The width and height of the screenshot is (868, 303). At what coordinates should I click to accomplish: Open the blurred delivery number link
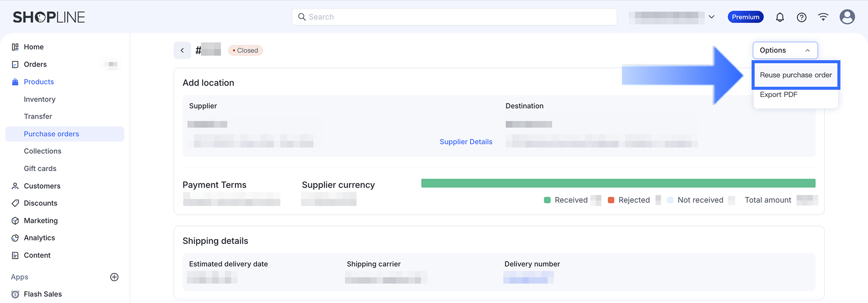(528, 277)
